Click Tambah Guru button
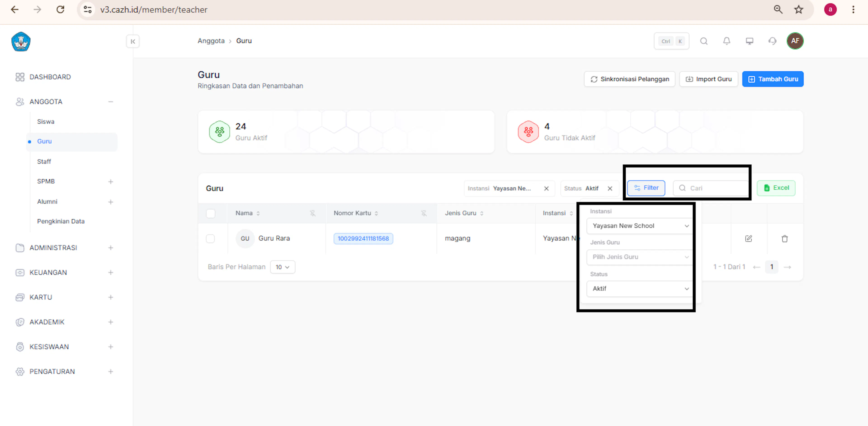 click(x=773, y=79)
